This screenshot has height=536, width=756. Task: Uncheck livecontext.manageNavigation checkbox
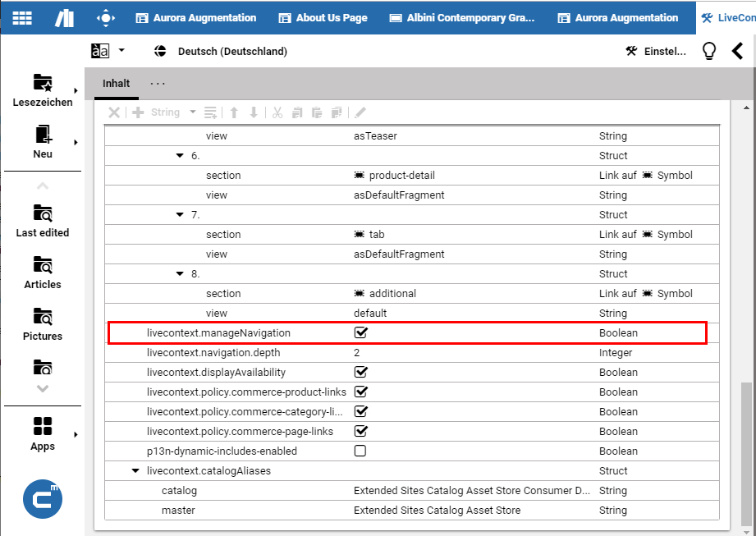(360, 333)
